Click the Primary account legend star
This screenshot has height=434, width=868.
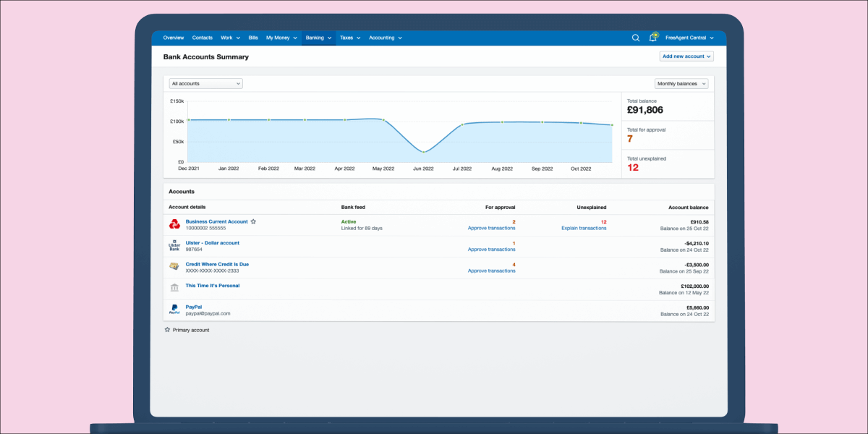tap(167, 329)
